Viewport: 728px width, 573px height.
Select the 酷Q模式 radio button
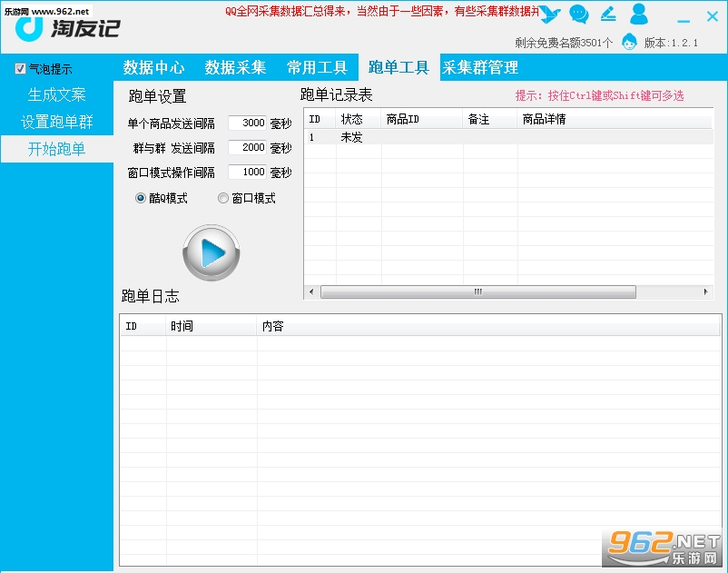140,198
